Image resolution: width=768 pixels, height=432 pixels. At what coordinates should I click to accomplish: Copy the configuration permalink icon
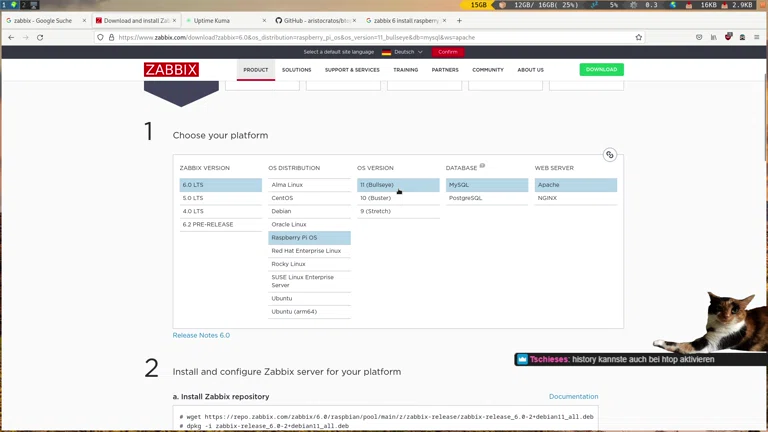(609, 155)
